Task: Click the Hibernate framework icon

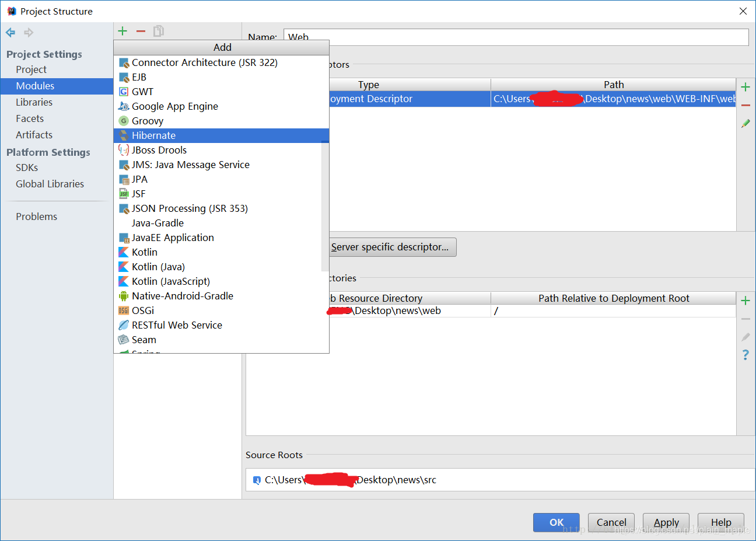Action: point(124,135)
